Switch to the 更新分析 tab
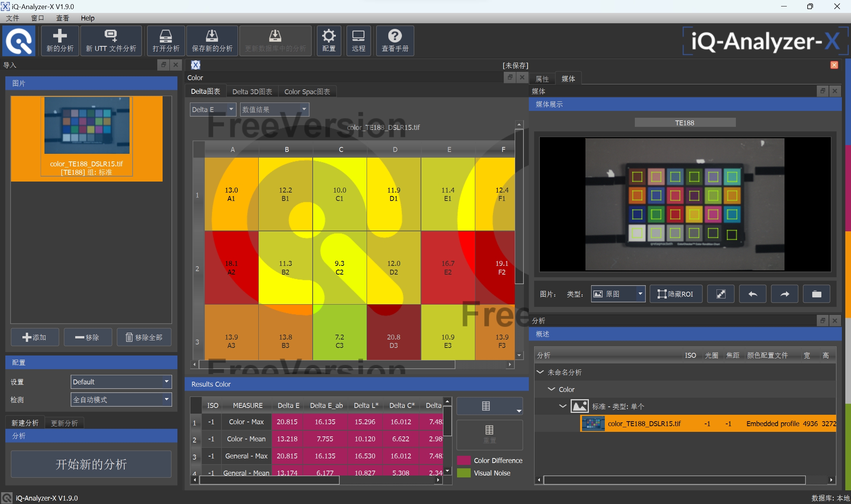851x504 pixels. pyautogui.click(x=64, y=423)
